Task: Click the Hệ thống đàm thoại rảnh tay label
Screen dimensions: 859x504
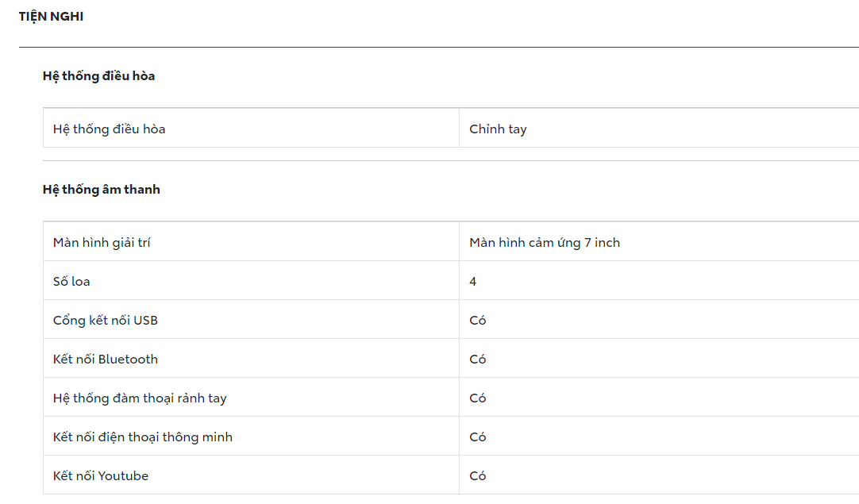Action: [140, 398]
